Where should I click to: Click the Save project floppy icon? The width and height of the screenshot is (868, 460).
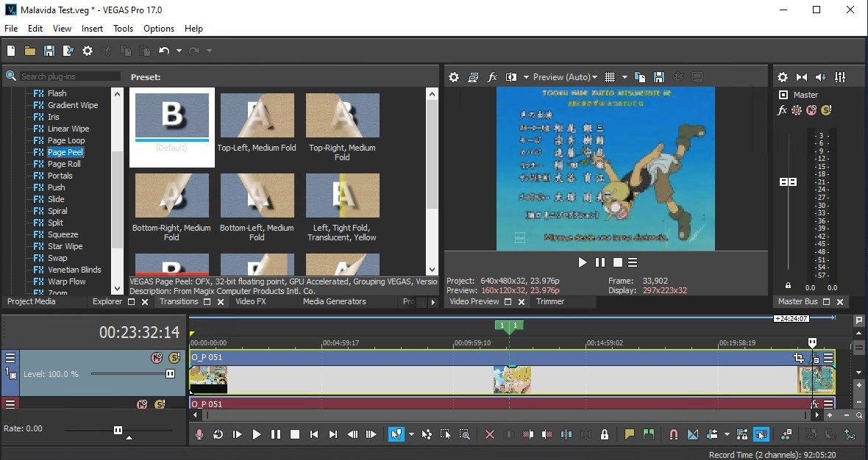coord(49,51)
